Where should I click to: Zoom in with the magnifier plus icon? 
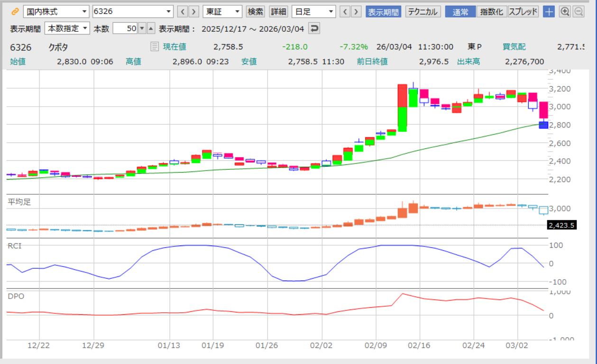[565, 12]
